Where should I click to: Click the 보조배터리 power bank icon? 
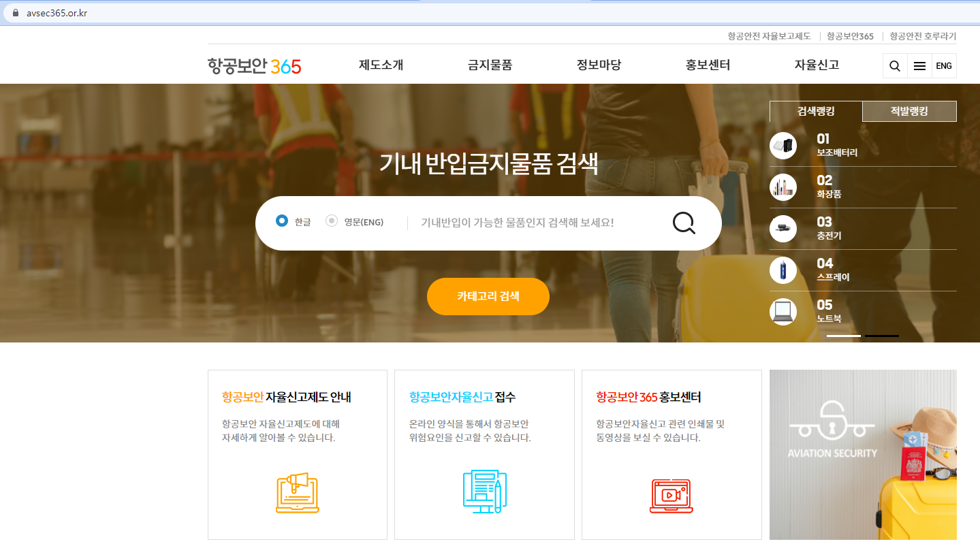pos(783,146)
